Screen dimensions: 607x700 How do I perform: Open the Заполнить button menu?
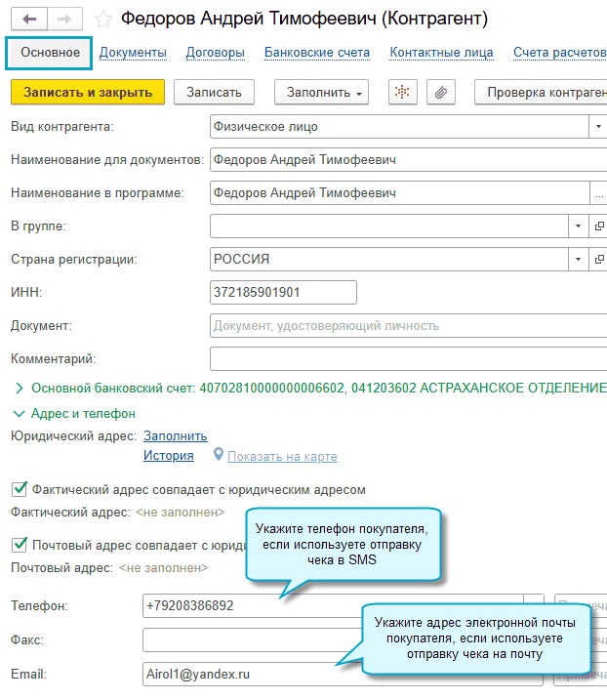(326, 92)
